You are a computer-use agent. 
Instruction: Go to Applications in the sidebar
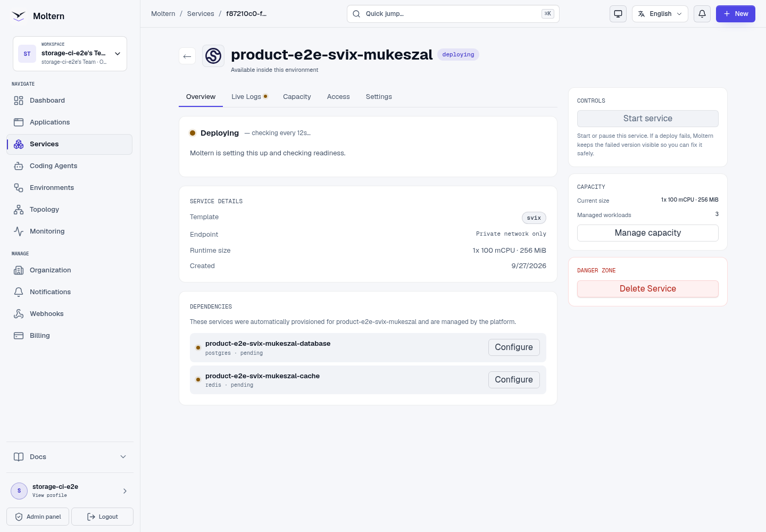pyautogui.click(x=69, y=122)
